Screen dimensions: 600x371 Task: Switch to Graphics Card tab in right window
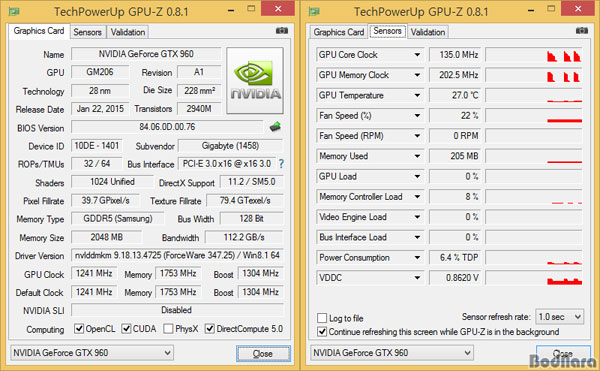tap(339, 32)
